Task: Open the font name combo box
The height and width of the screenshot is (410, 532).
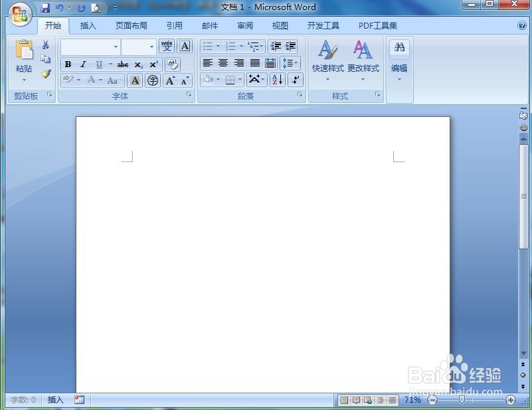Action: tap(90, 47)
